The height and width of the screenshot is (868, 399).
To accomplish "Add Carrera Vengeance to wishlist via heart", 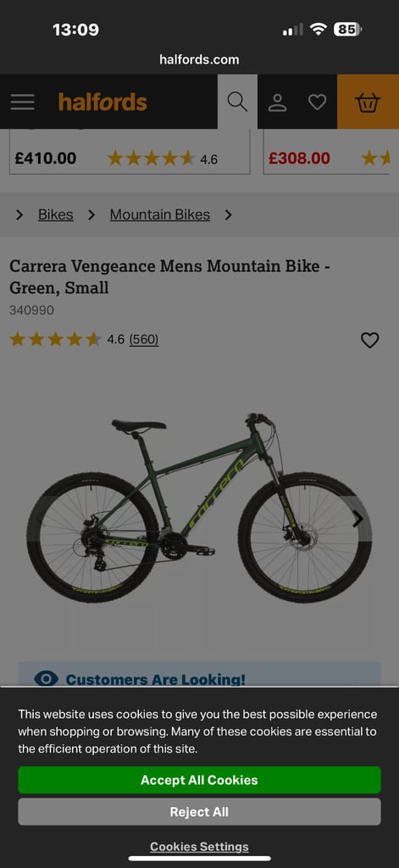I will (369, 340).
